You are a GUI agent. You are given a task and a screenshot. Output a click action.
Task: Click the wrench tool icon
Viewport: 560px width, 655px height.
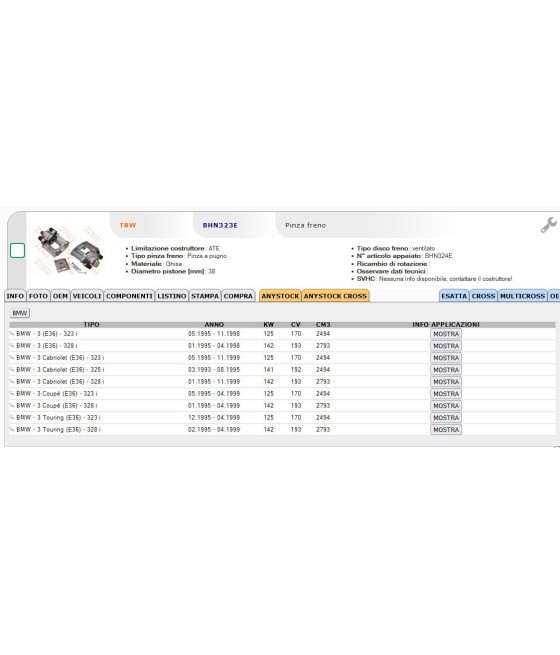(x=549, y=225)
